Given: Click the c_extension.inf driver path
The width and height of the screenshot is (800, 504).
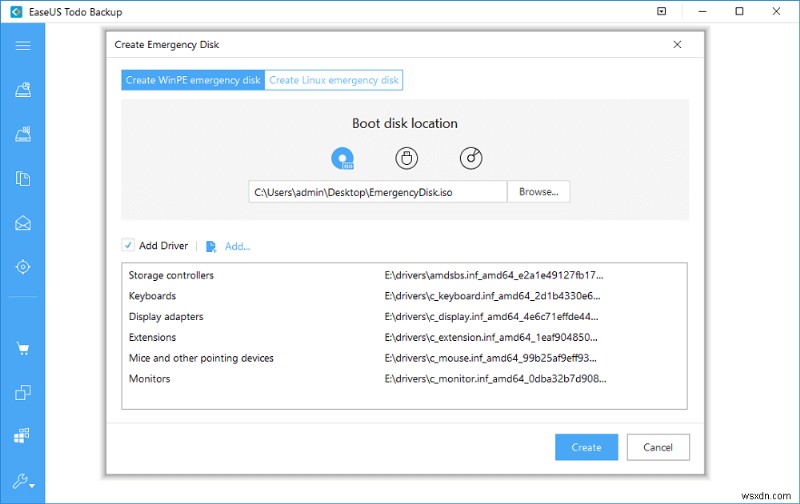Looking at the screenshot, I should point(491,337).
